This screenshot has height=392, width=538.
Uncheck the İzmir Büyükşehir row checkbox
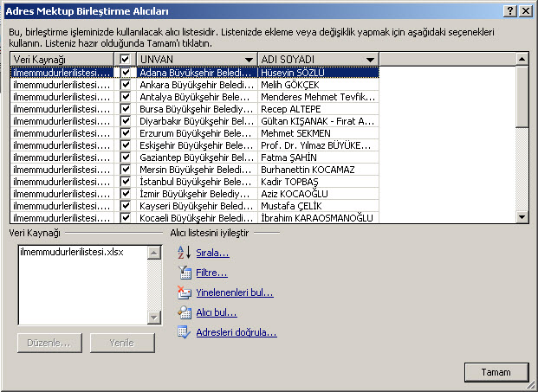click(126, 194)
